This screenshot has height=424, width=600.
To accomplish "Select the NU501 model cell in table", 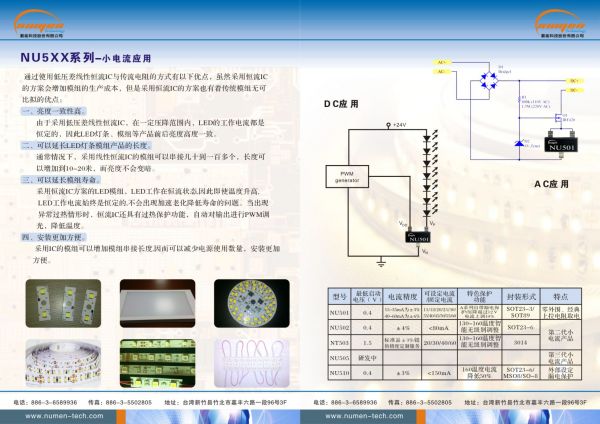I will point(339,313).
